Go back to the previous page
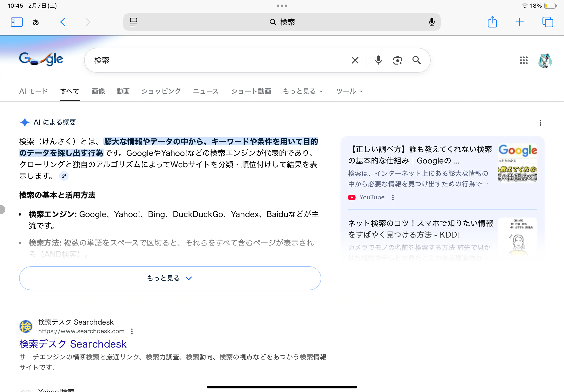 (x=63, y=22)
